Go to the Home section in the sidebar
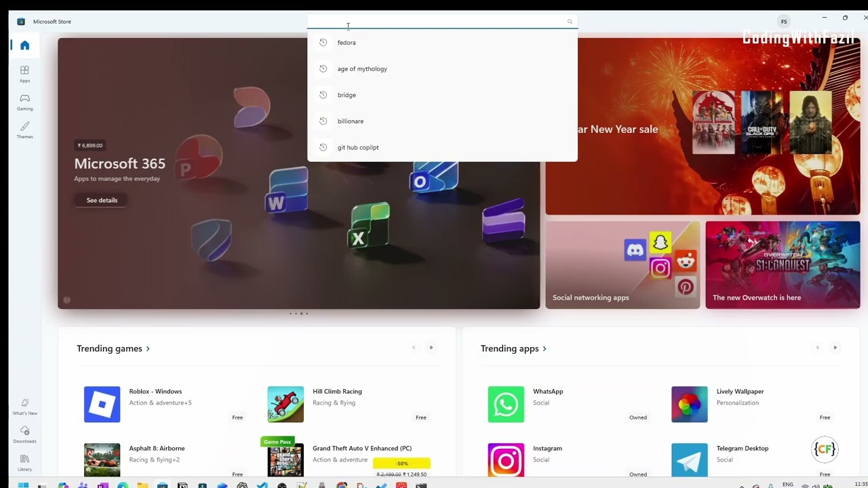This screenshot has width=868, height=488. pyautogui.click(x=24, y=45)
